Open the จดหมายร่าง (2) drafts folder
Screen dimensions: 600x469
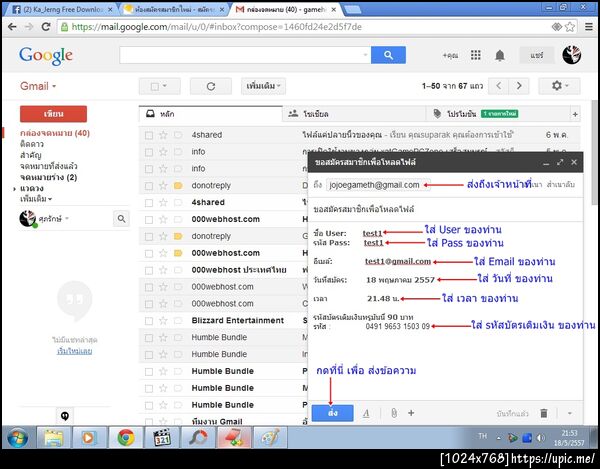pyautogui.click(x=48, y=178)
